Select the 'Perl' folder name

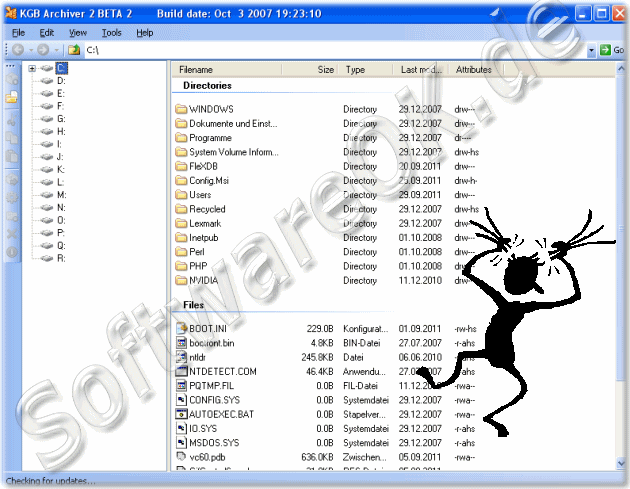[x=197, y=252]
